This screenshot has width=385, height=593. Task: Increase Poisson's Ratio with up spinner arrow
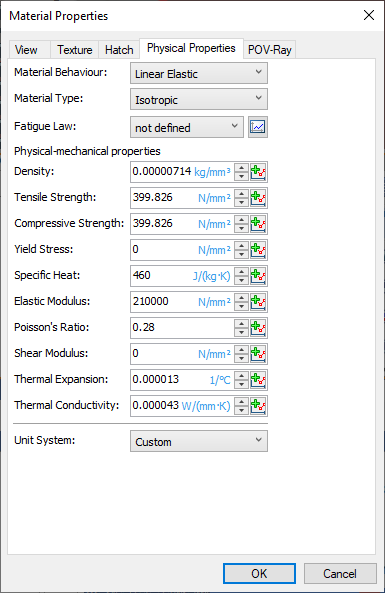pyautogui.click(x=241, y=323)
